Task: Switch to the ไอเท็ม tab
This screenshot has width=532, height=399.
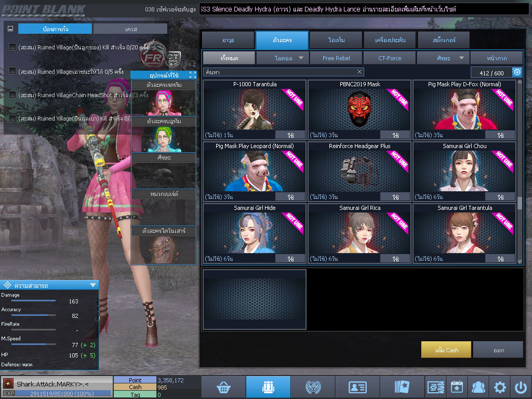Action: coord(336,40)
